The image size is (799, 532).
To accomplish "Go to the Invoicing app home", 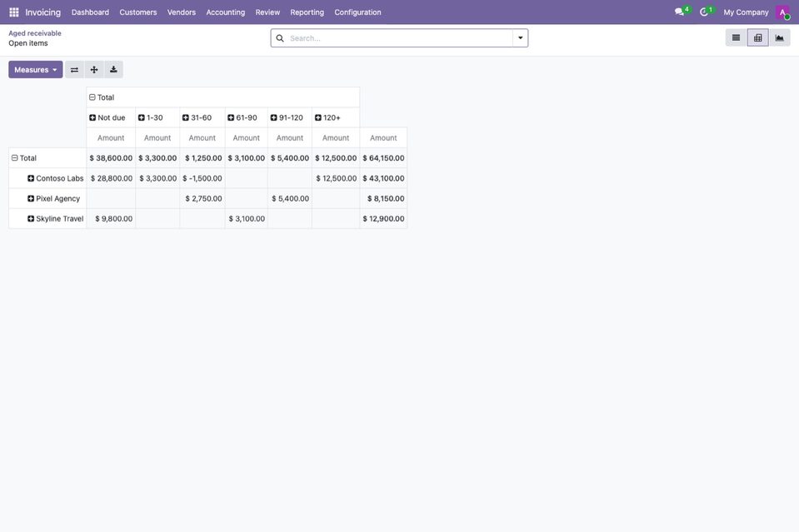I will 42,12.
